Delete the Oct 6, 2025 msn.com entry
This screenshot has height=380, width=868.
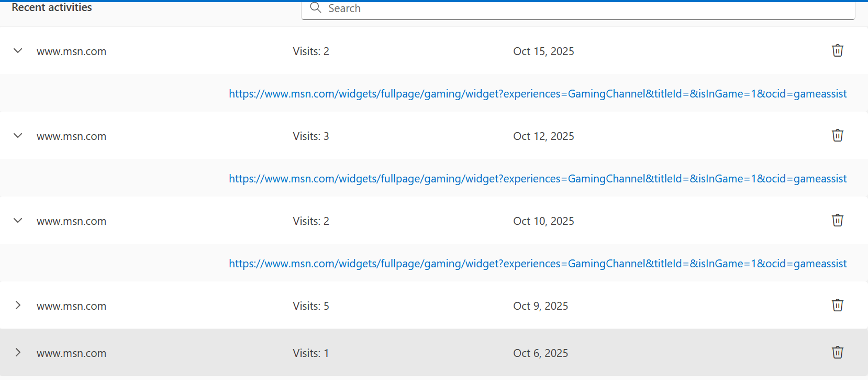tap(838, 352)
